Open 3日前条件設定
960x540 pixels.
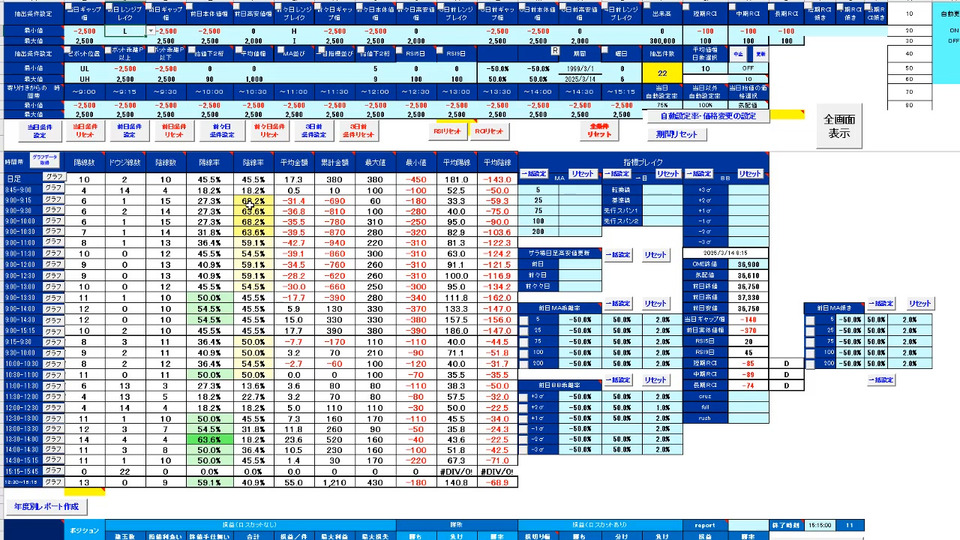pyautogui.click(x=313, y=131)
